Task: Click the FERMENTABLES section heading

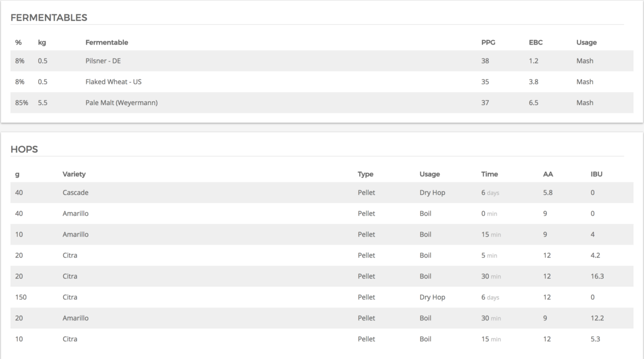Action: 49,18
